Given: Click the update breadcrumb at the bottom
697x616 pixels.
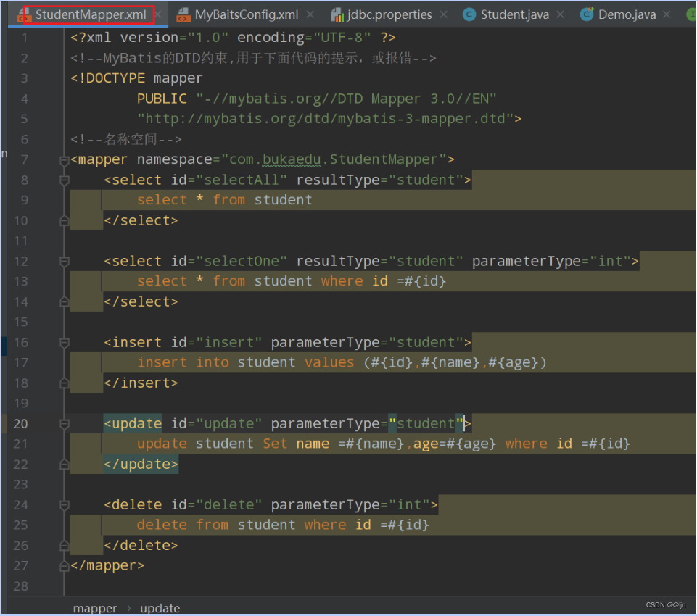Looking at the screenshot, I should 160,607.
